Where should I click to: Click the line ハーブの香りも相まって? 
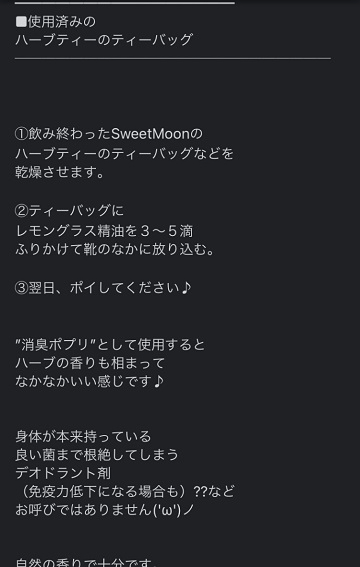[x=90, y=363]
